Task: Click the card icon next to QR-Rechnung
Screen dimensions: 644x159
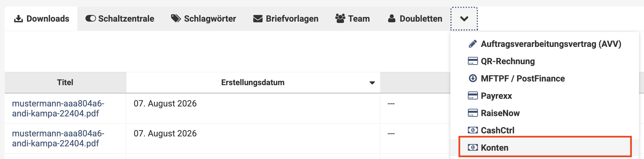Action: (473, 61)
